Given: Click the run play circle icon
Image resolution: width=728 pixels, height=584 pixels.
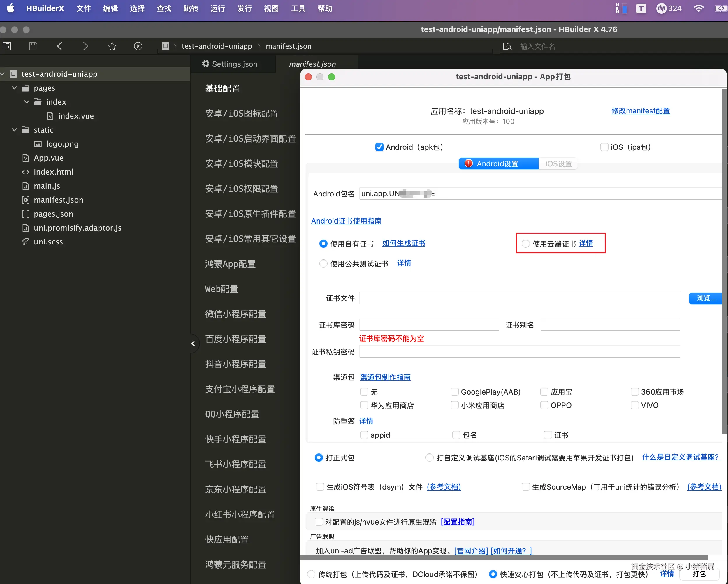Looking at the screenshot, I should coord(138,46).
